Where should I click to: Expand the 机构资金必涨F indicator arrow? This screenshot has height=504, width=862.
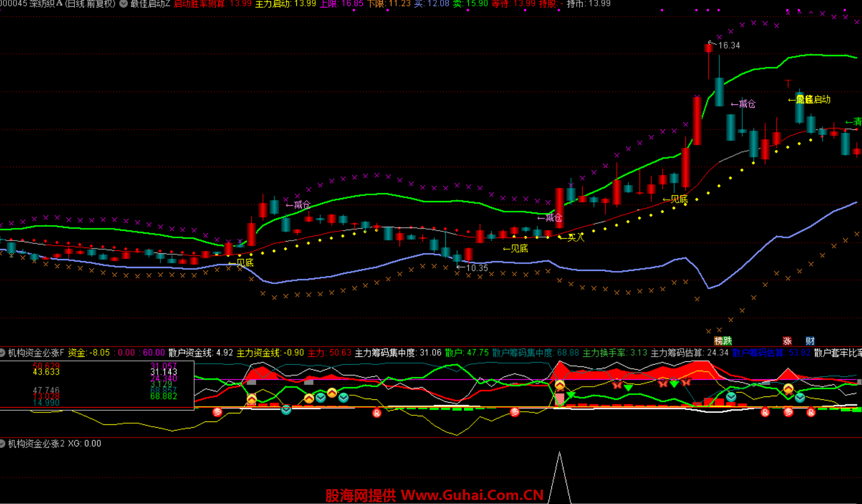pyautogui.click(x=3, y=353)
